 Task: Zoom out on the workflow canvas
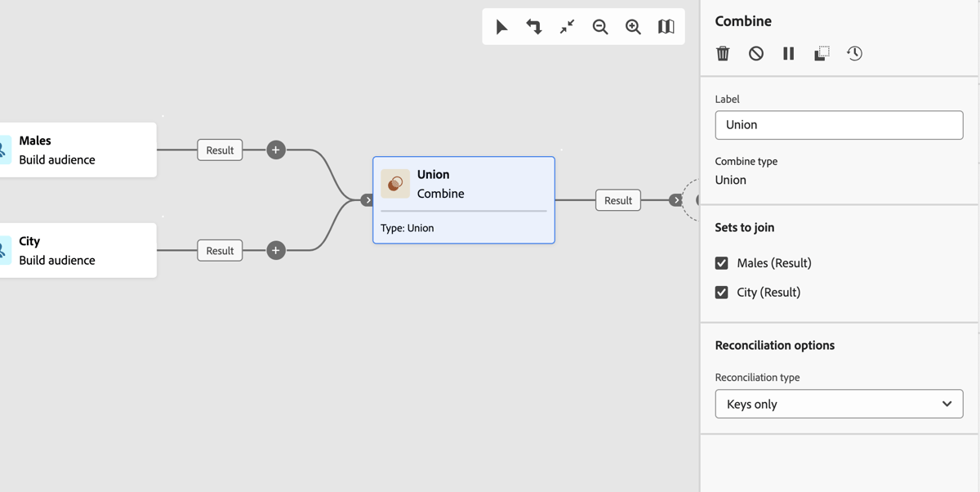[600, 27]
